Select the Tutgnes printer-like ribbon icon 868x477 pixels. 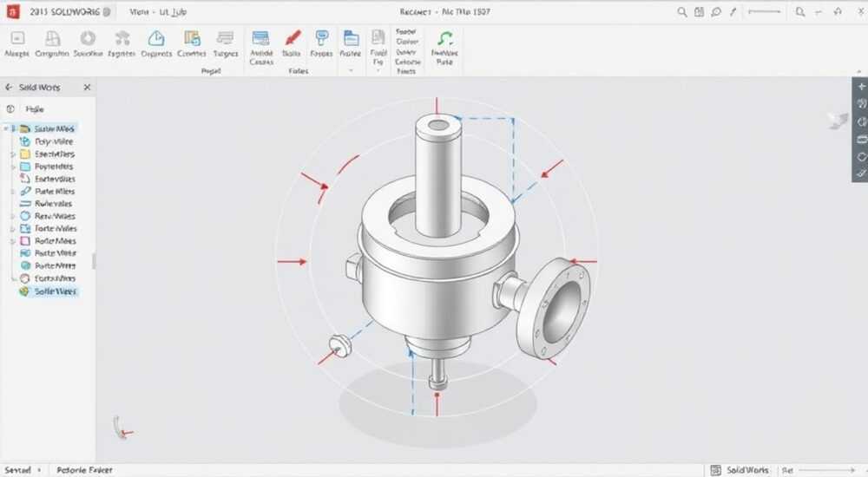point(225,38)
